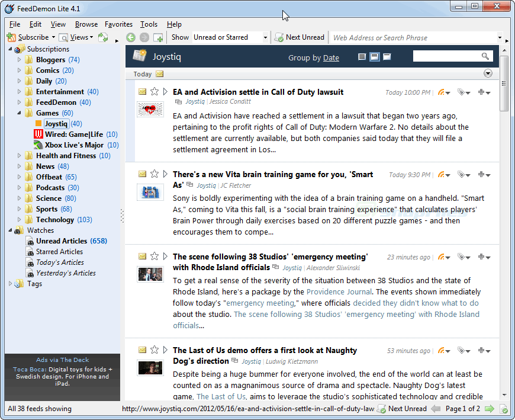
Task: Open tag menu on Vita article
Action: coord(463,175)
